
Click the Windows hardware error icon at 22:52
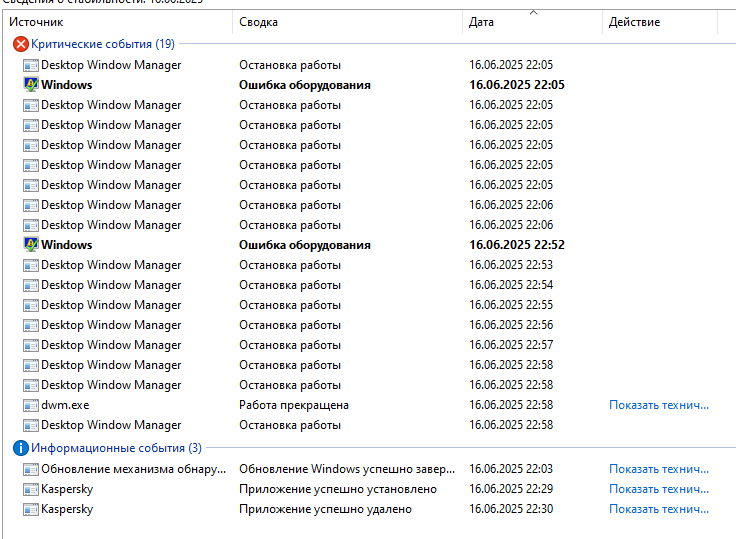[x=31, y=245]
